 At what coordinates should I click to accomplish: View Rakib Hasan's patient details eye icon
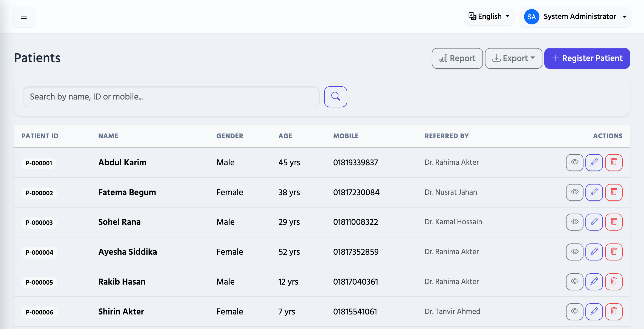point(574,282)
